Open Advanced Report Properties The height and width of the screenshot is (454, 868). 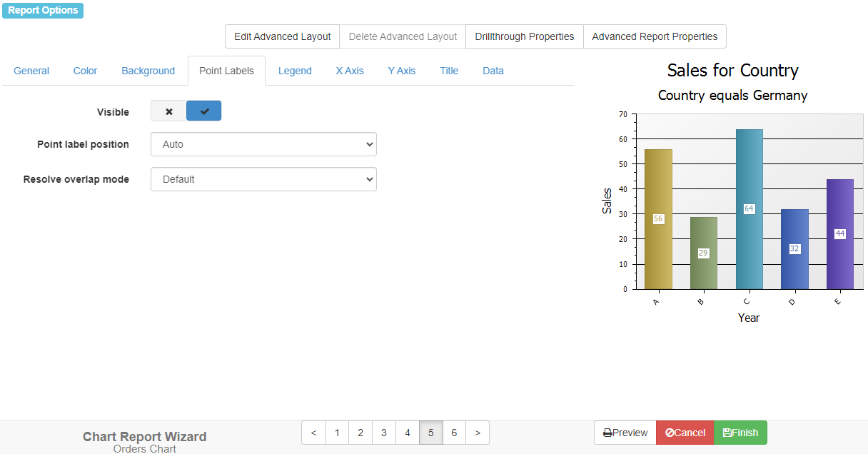point(655,36)
